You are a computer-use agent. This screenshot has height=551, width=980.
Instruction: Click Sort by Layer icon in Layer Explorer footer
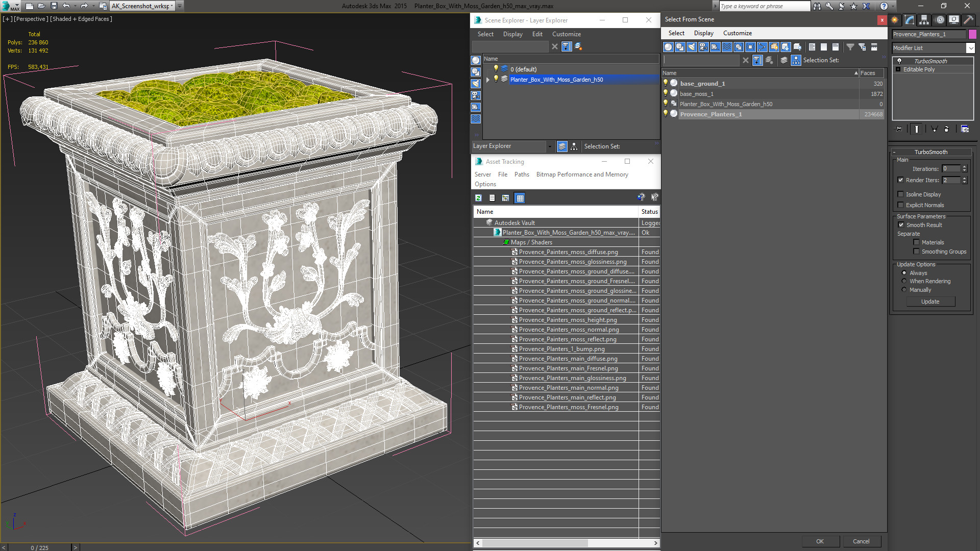pos(562,146)
